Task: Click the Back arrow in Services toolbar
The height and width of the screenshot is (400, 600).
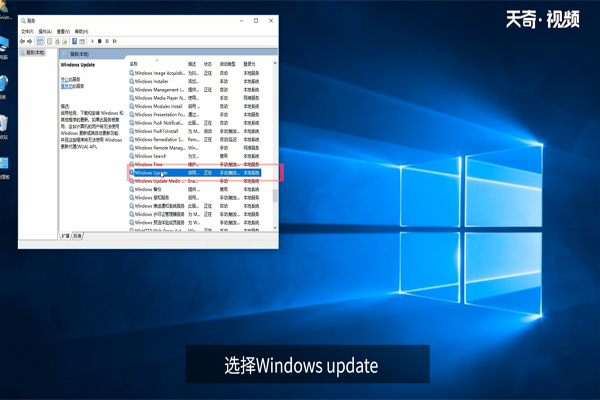Action: pyautogui.click(x=22, y=41)
